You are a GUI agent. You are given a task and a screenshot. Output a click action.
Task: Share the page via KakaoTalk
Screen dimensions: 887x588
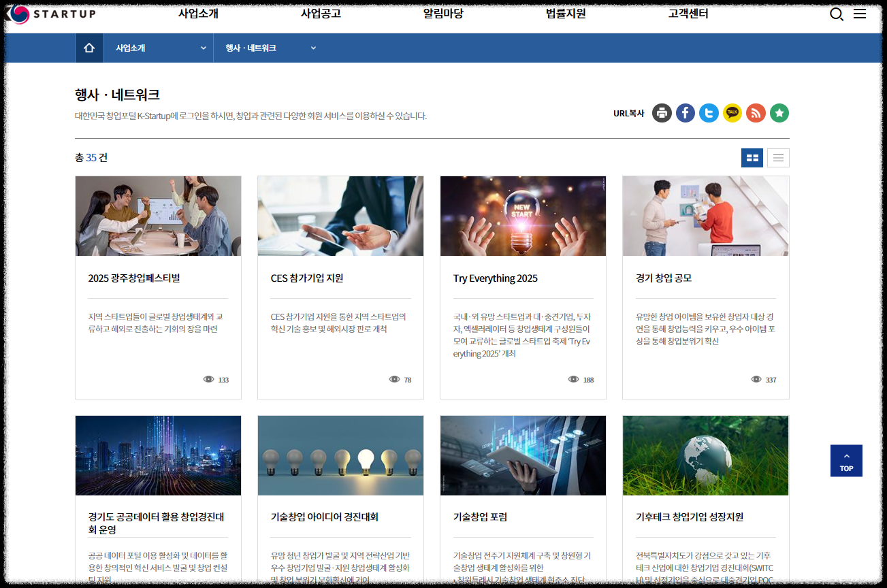click(732, 113)
